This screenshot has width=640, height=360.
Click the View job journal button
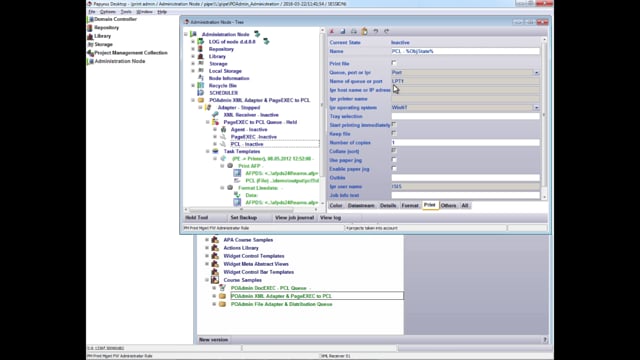294,218
